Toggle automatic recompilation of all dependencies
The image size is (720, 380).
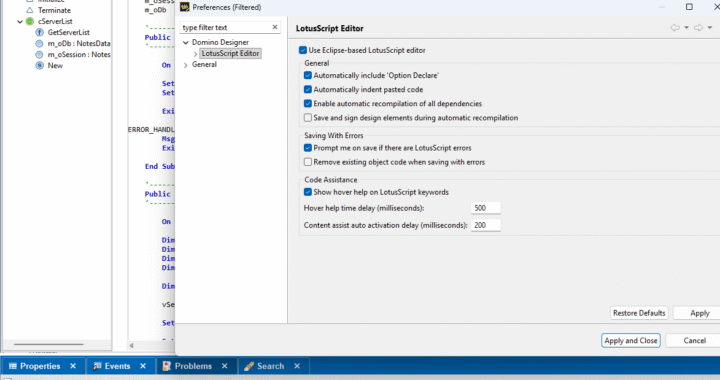pyautogui.click(x=308, y=104)
